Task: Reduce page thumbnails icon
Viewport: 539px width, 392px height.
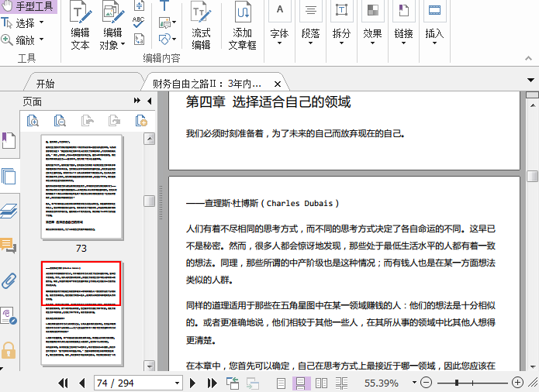Action: click(60, 121)
